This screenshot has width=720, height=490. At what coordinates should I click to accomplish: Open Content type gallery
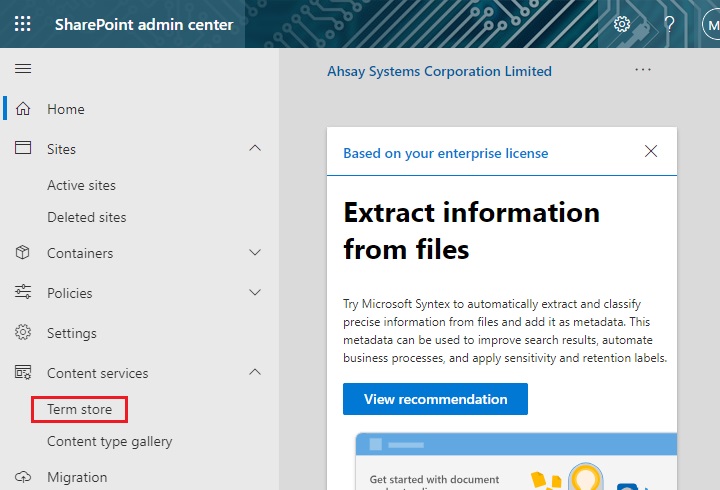pos(109,441)
